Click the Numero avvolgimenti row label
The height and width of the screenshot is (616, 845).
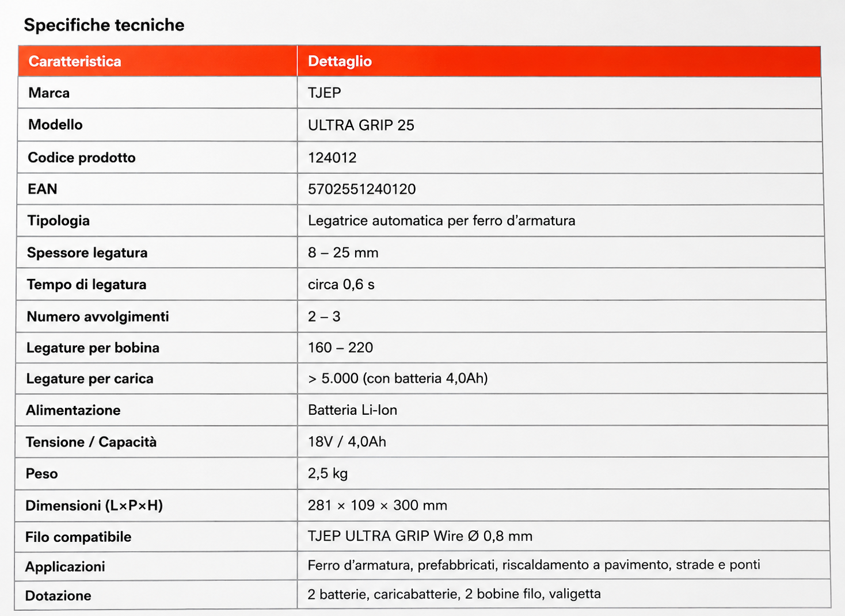pos(98,316)
